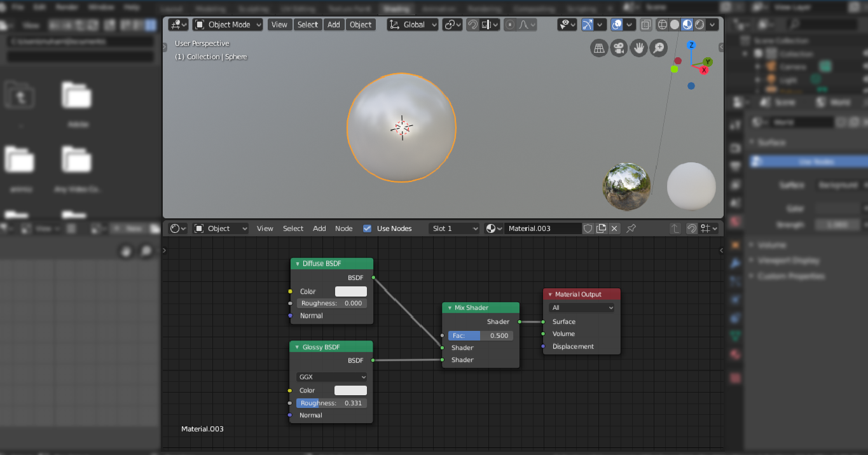Switch to rendered viewport shading
The width and height of the screenshot is (868, 455).
tap(699, 25)
